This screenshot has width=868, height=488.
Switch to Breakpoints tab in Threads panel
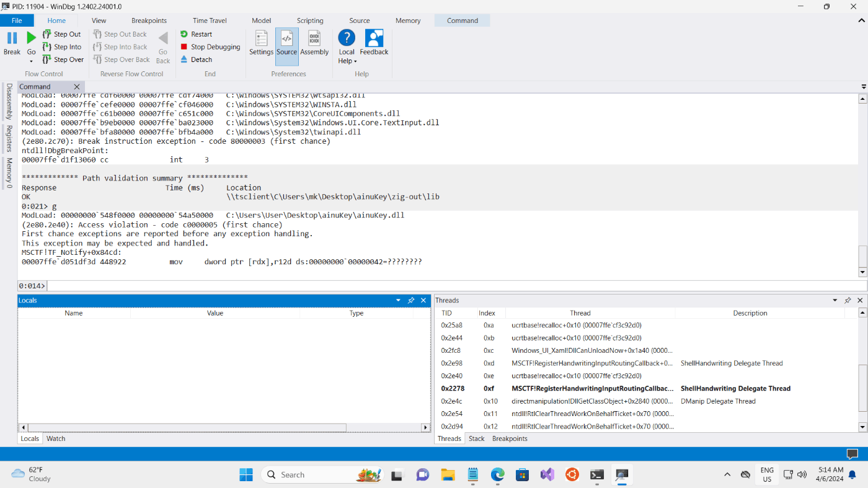tap(510, 438)
